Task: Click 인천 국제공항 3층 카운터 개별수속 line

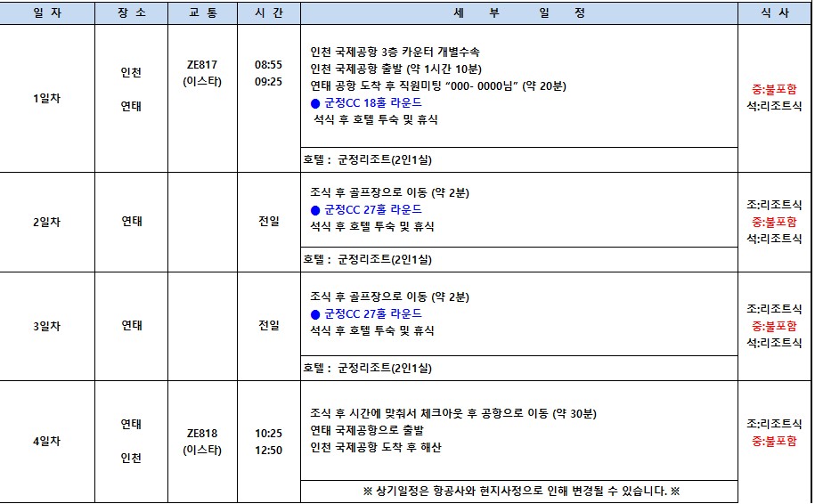Action: (395, 52)
